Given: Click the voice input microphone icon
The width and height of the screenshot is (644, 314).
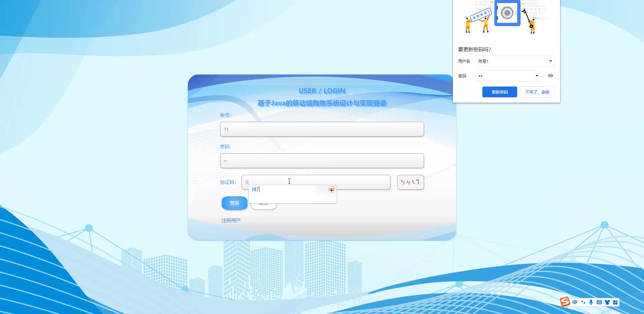Looking at the screenshot, I should (x=591, y=302).
